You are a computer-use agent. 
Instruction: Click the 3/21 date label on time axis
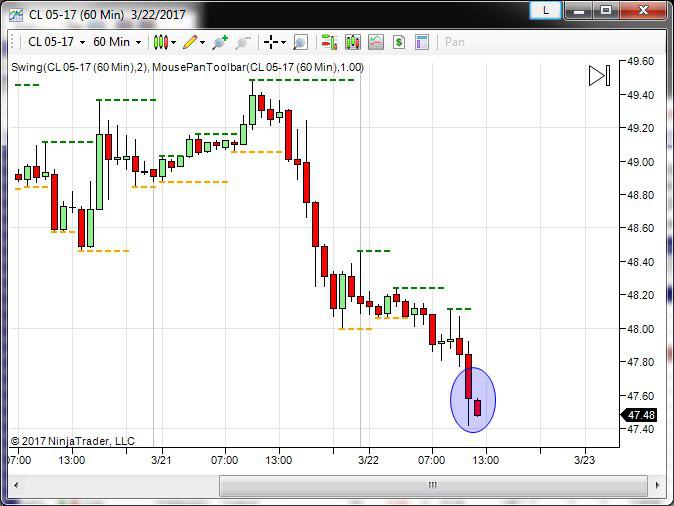click(x=161, y=460)
